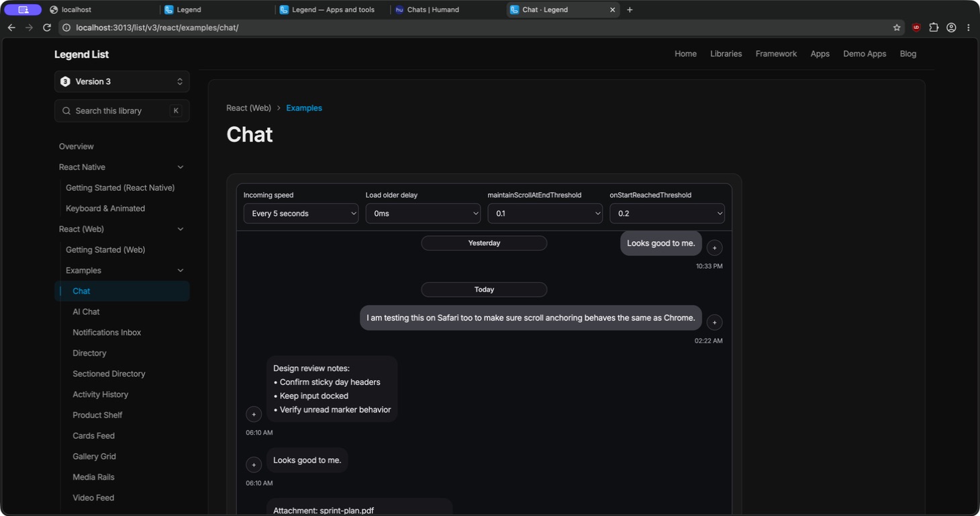Screen dimensions: 980x516
Task: Open the browser profile avatar icon
Action: click(x=951, y=28)
